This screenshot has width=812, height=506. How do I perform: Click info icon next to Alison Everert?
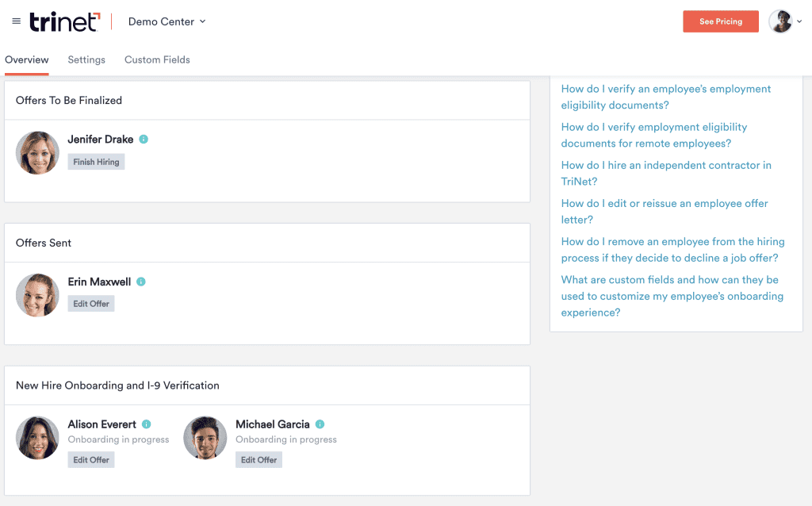pos(147,424)
